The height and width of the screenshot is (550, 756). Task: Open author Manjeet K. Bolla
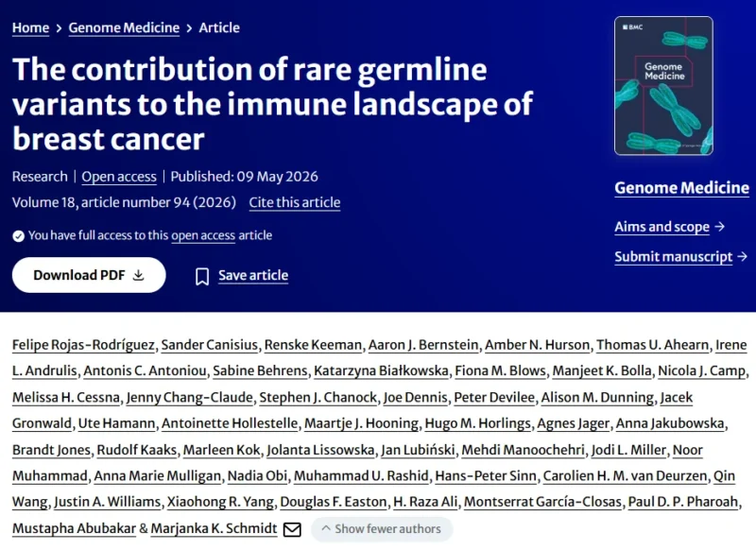coord(602,371)
